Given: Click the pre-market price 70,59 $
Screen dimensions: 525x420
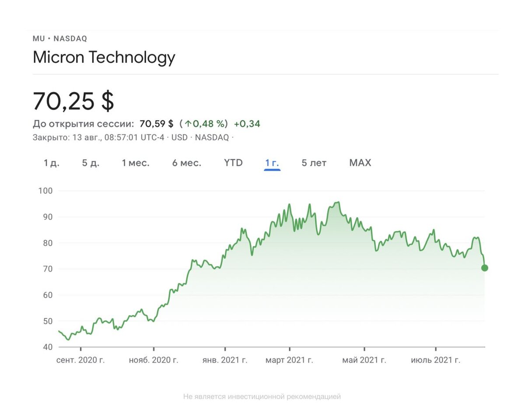Looking at the screenshot, I should [157, 124].
